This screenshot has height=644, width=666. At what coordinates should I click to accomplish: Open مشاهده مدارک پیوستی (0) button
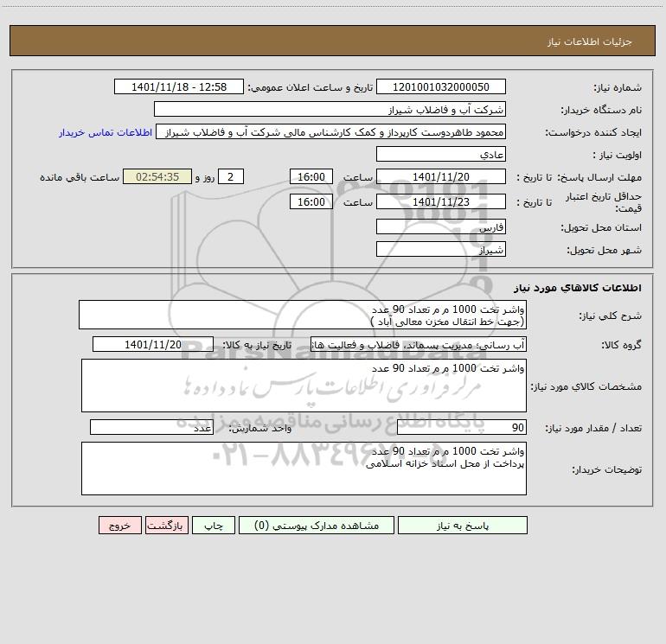coord(317,526)
